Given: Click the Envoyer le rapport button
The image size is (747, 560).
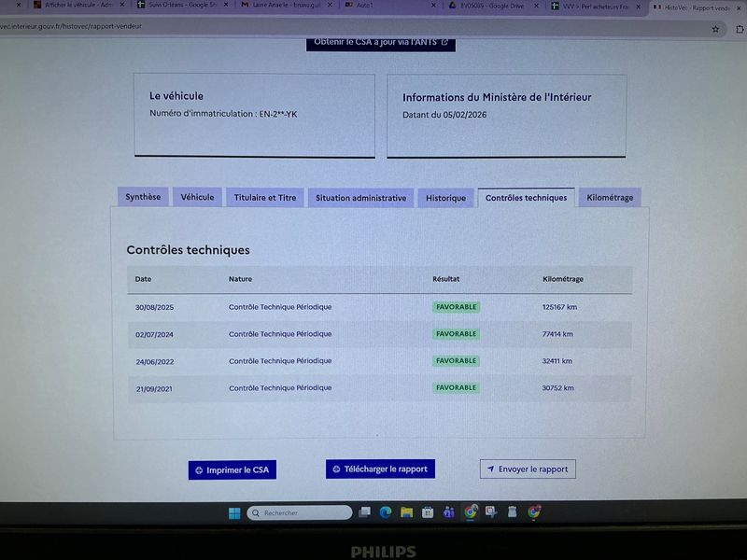Looking at the screenshot, I should click(x=528, y=469).
